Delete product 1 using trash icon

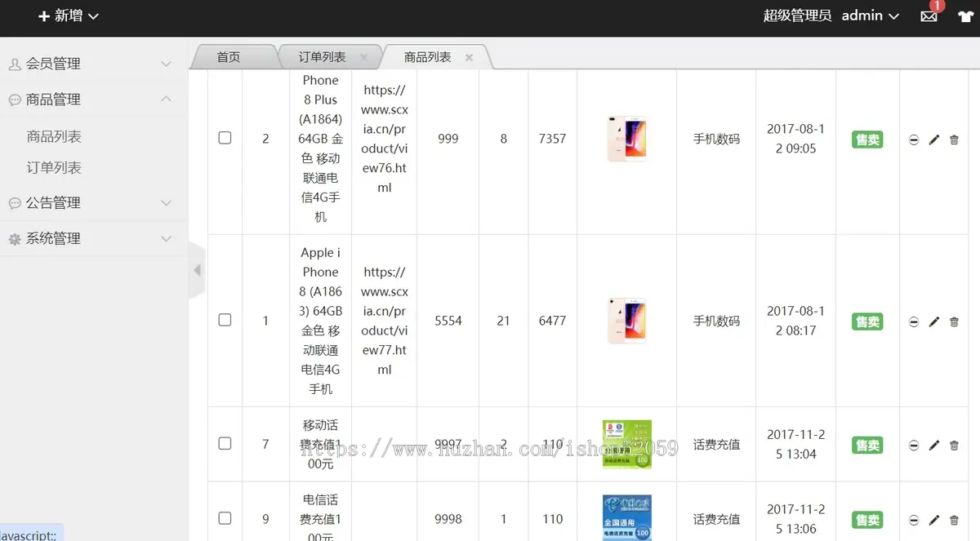click(x=954, y=321)
